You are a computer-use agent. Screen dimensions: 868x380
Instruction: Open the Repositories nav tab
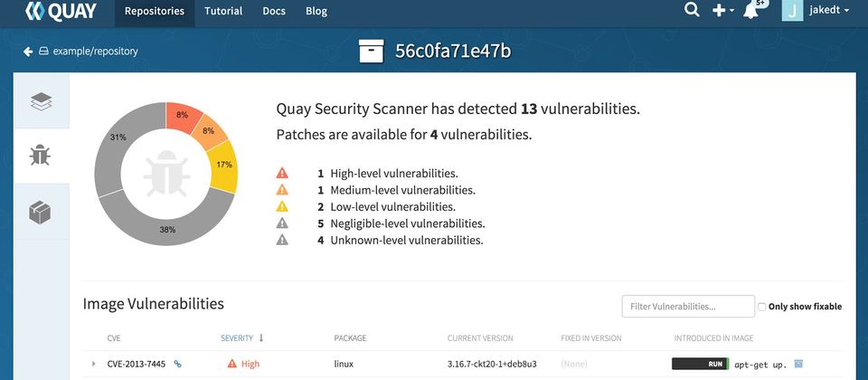[x=155, y=11]
